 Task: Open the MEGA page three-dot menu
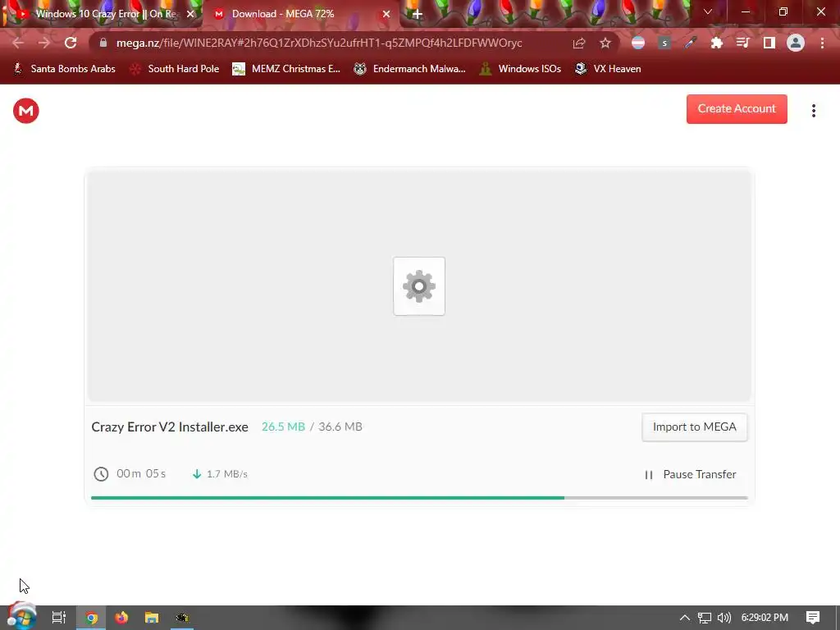point(813,111)
